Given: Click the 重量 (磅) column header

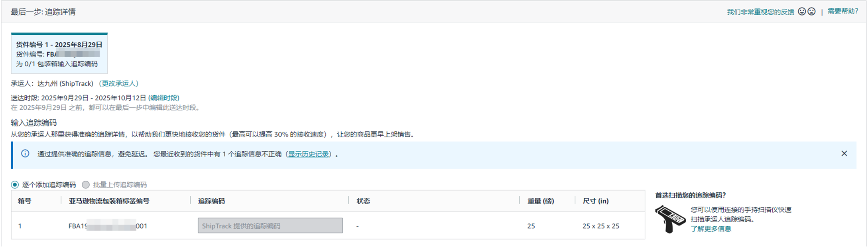Looking at the screenshot, I should click(x=541, y=201).
